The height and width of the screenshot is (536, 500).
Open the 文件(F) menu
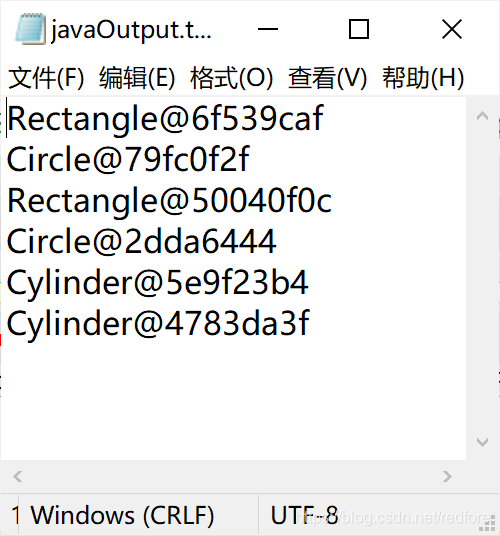tap(46, 78)
